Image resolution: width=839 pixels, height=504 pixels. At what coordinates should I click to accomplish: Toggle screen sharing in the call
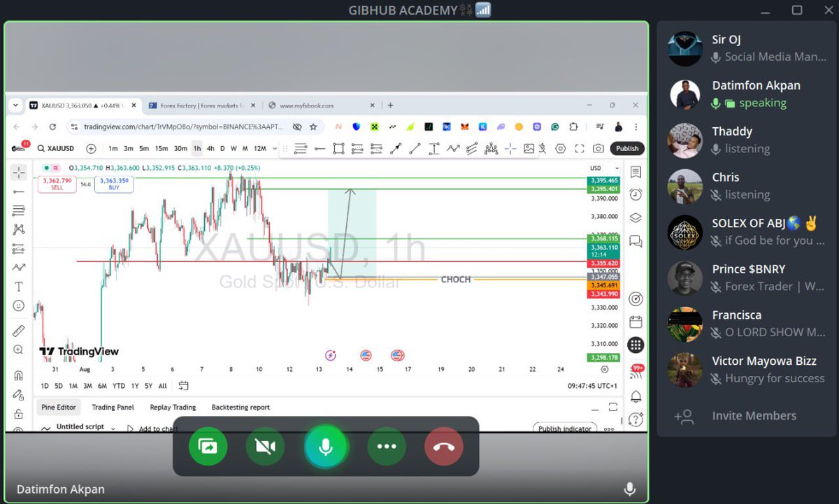coord(208,446)
